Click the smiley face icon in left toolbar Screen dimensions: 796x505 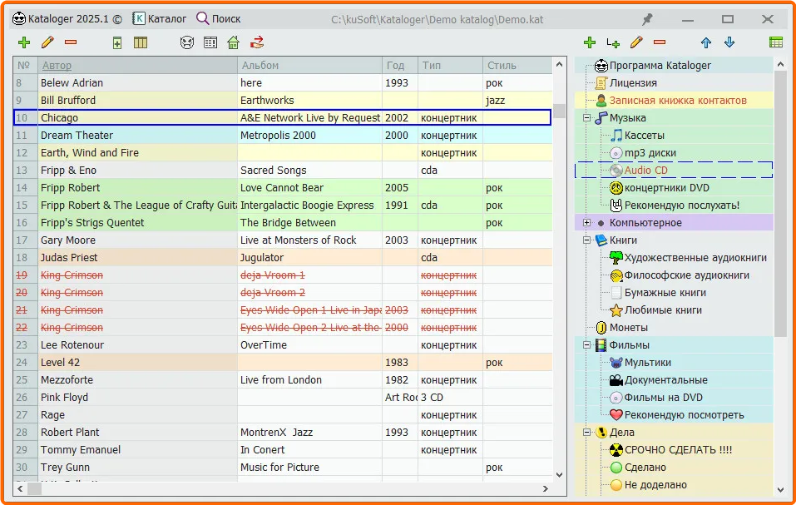tap(187, 43)
